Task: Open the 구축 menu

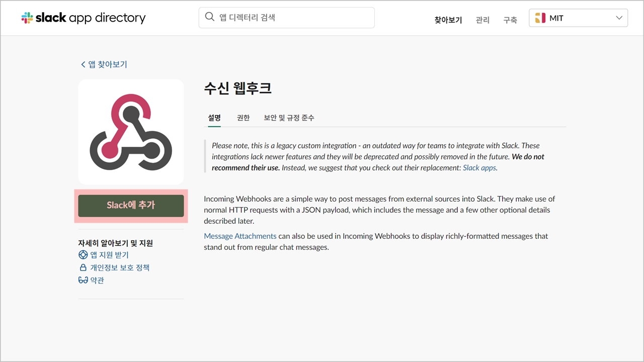Action: tap(510, 20)
